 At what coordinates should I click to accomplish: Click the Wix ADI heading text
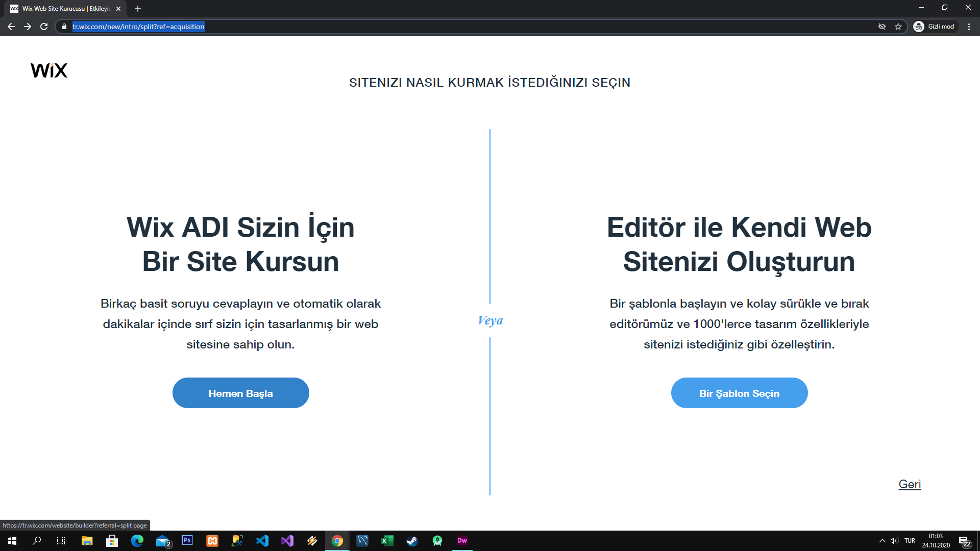pos(240,244)
